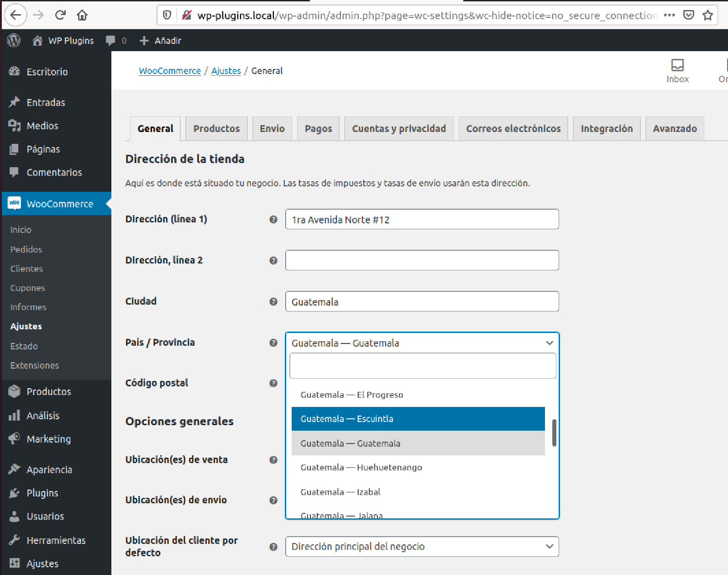Open Análisis in the sidebar
Image resolution: width=728 pixels, height=575 pixels.
click(x=57, y=416)
